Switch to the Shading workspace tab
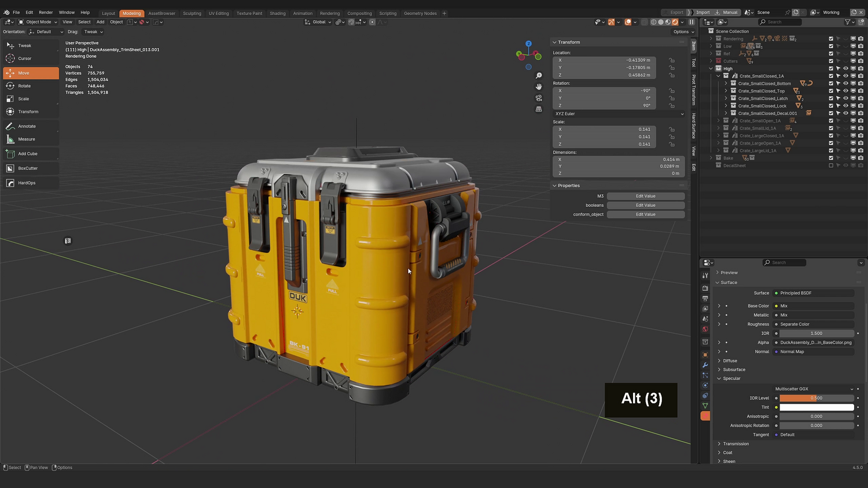This screenshot has width=868, height=488. pyautogui.click(x=278, y=13)
